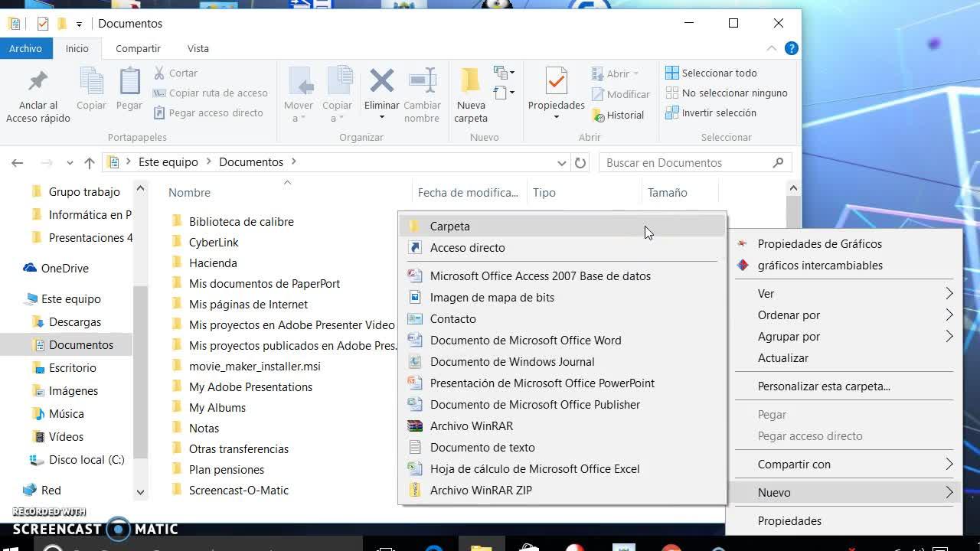
Task: Choose Presentación de Microsoft Office PowerPoint
Action: point(562,383)
